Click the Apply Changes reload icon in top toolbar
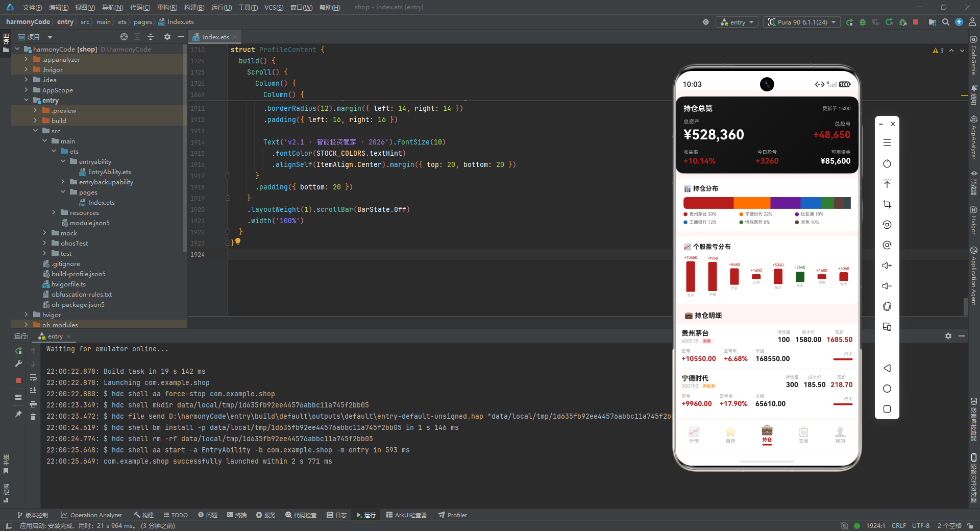Image resolution: width=980 pixels, height=531 pixels. [x=889, y=22]
